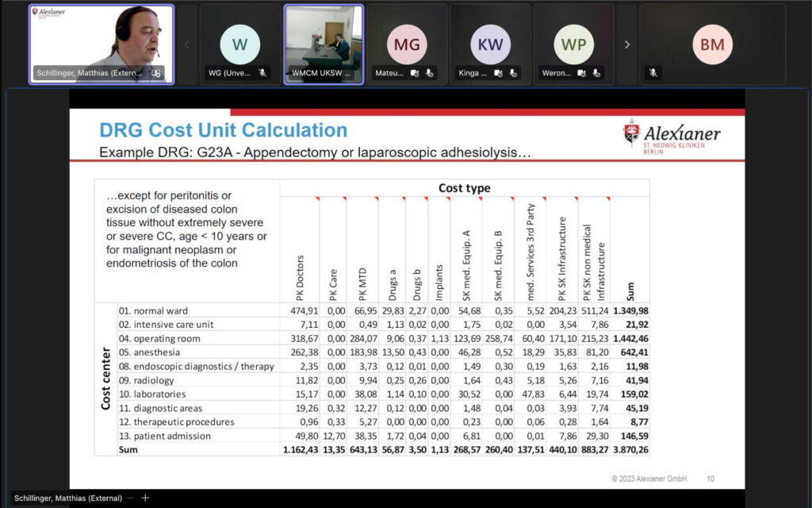Click the patient admission PK Care value '12,70'
The width and height of the screenshot is (812, 508).
334,436
